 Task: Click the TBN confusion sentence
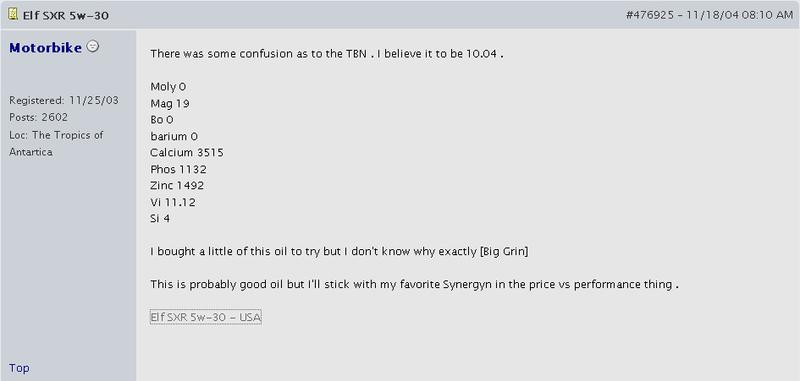coord(327,54)
